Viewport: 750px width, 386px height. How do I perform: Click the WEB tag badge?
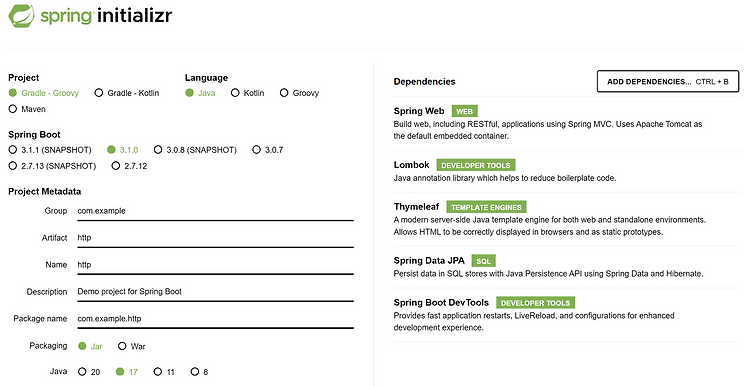click(464, 111)
